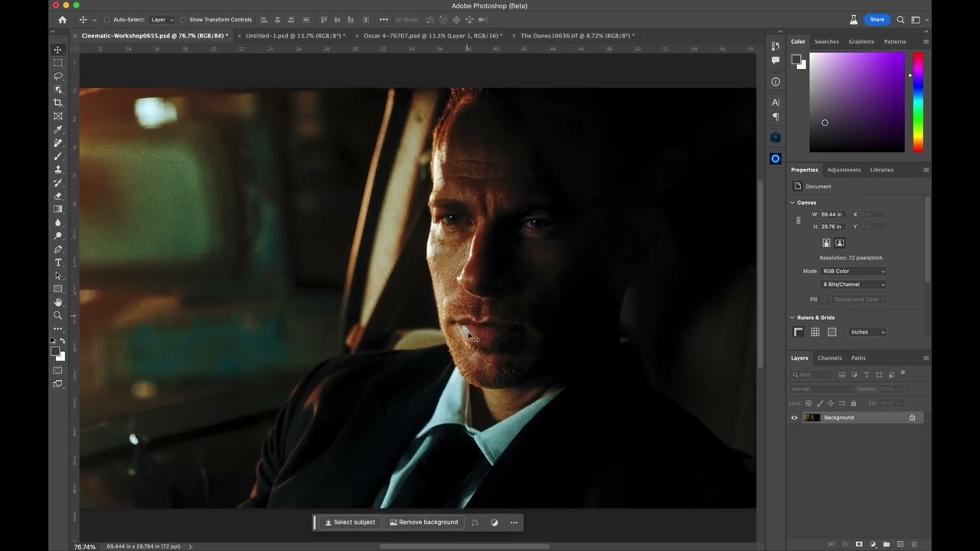
Task: Select the Path Selection tool
Action: (57, 275)
